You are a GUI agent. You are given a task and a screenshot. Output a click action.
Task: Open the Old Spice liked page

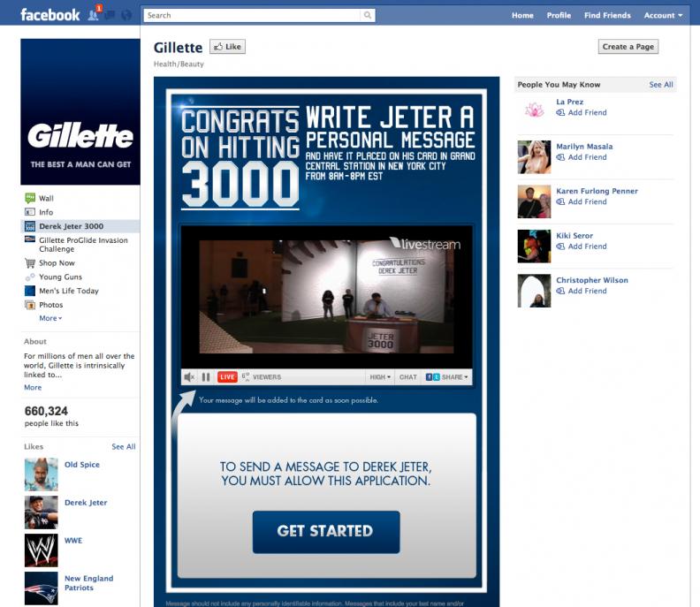[82, 465]
